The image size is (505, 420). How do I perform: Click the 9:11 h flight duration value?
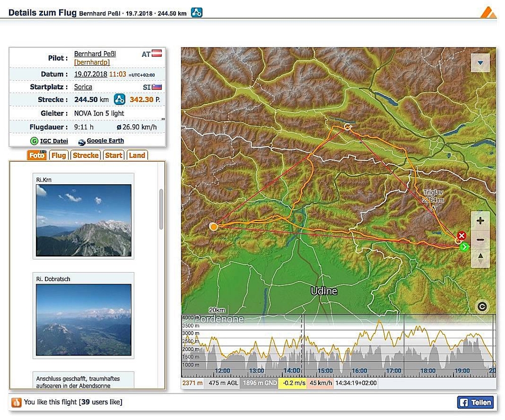84,127
